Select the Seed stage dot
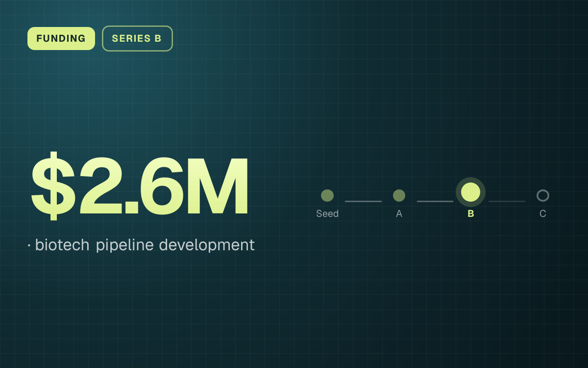The width and height of the screenshot is (588, 368). pos(327,195)
